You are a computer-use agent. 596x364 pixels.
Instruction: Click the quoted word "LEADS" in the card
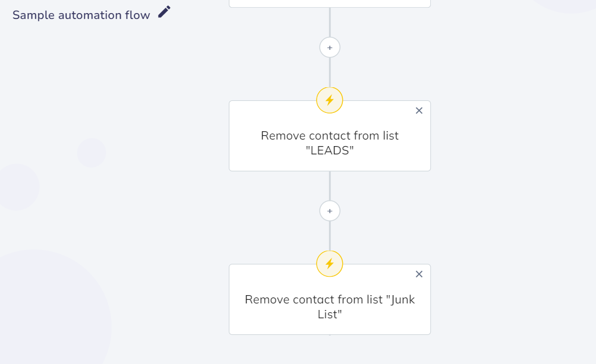click(x=330, y=150)
